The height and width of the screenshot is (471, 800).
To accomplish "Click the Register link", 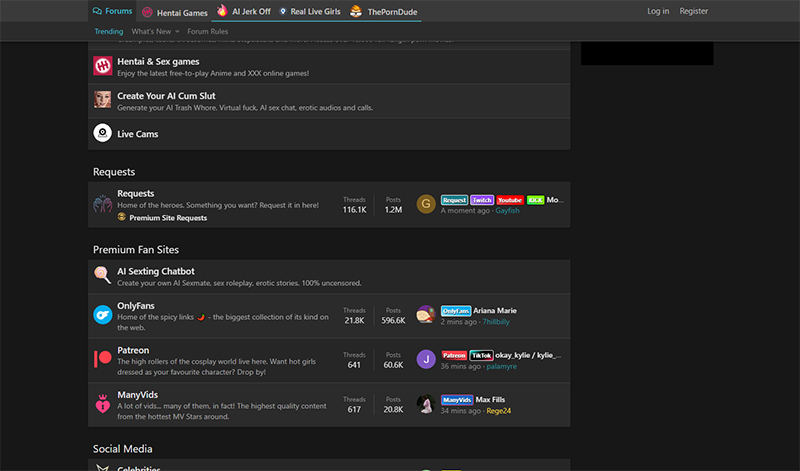I will (x=693, y=11).
